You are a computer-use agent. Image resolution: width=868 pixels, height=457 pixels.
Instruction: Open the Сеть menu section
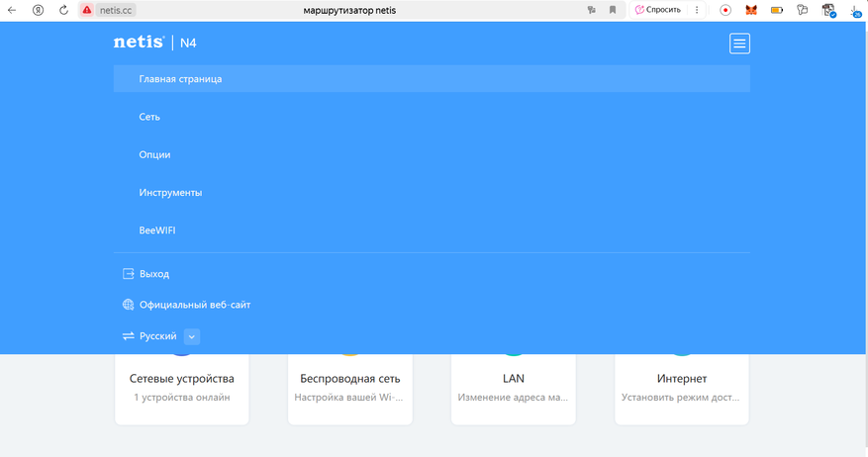[149, 117]
